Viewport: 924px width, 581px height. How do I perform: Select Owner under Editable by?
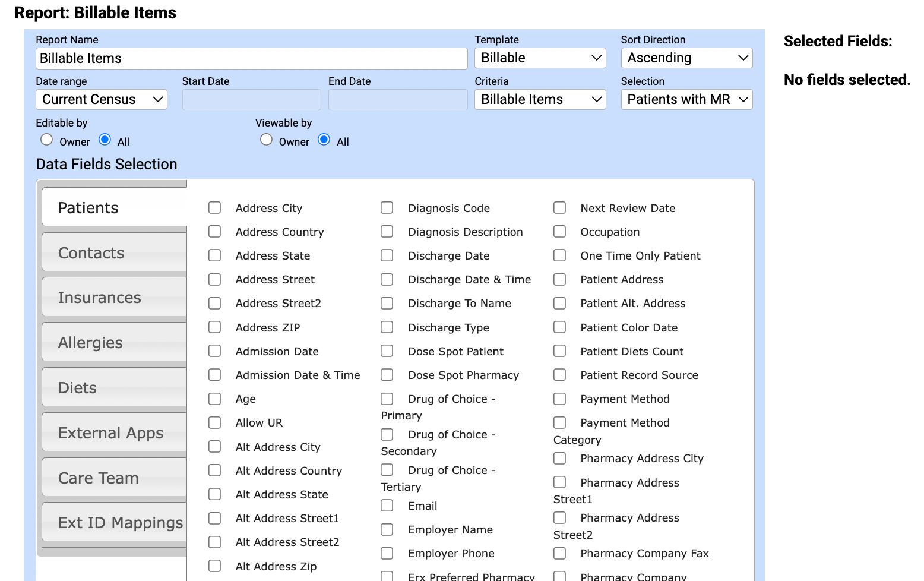pos(47,140)
